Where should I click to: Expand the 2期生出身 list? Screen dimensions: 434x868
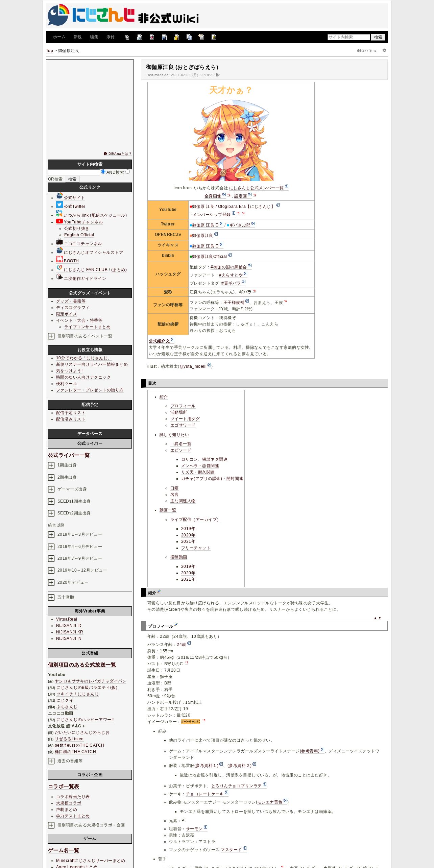pyautogui.click(x=51, y=477)
